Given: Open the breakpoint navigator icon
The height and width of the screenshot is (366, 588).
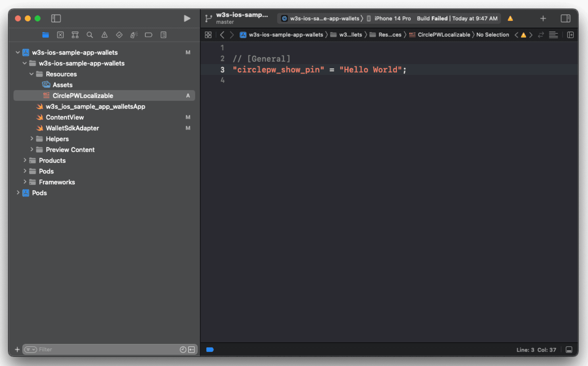Looking at the screenshot, I should point(149,35).
